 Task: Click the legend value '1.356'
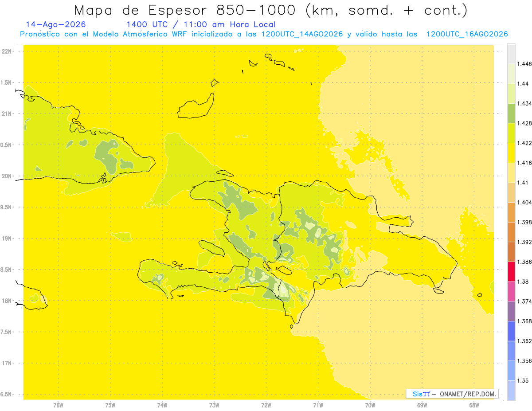pos(524,360)
